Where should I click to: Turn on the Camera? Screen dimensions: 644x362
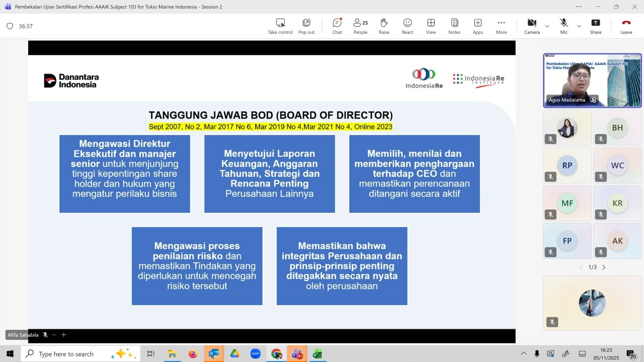click(532, 26)
